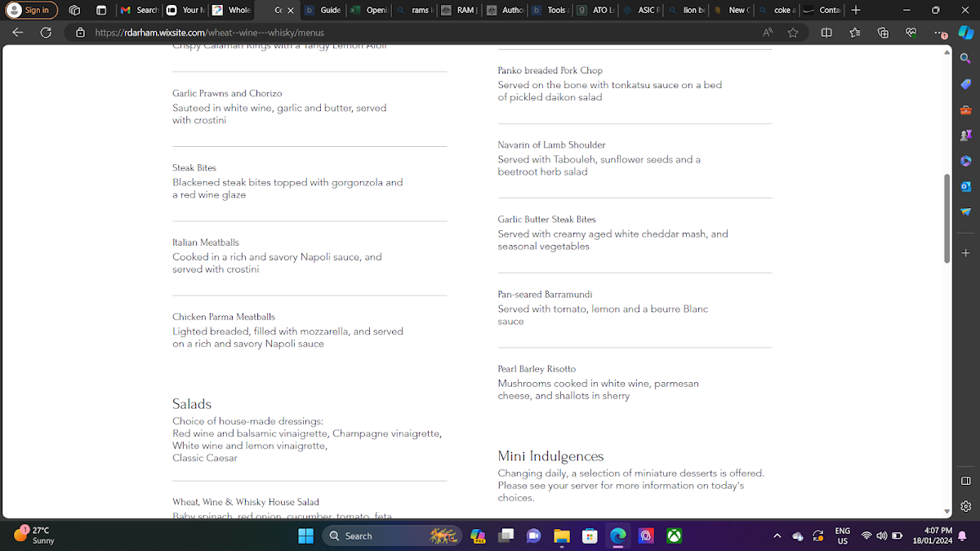
Task: Open the Read aloud icon in address bar
Action: pos(768,33)
